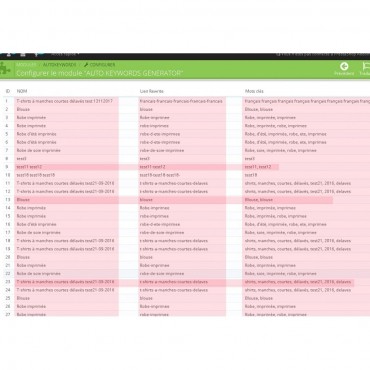Select row 18 keywords 'shirts, manches, courtes'
Image resolution: width=370 pixels, height=370 pixels.
coord(298,241)
